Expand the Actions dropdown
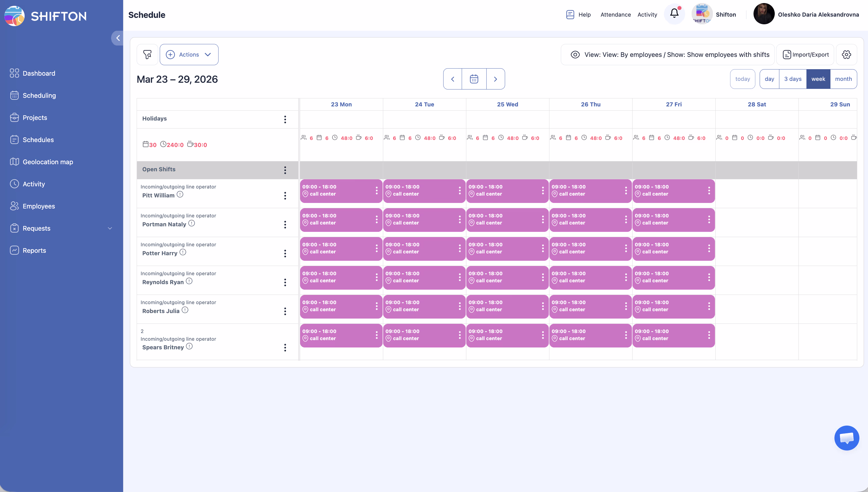 pos(189,54)
